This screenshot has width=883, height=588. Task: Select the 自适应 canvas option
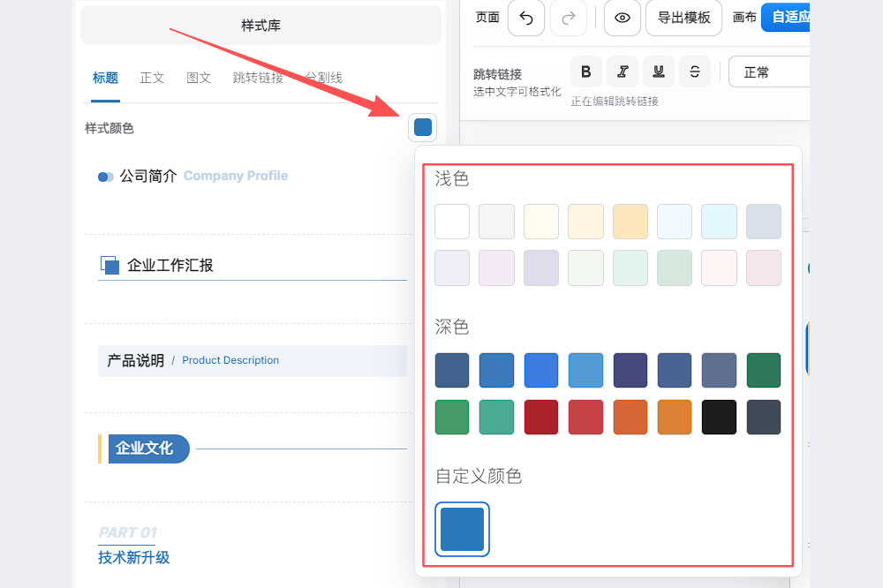coord(786,17)
